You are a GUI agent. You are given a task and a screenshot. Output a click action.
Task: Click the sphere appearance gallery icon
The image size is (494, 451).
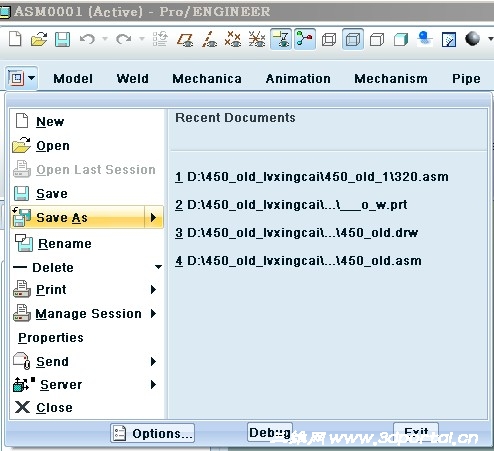[x=472, y=39]
